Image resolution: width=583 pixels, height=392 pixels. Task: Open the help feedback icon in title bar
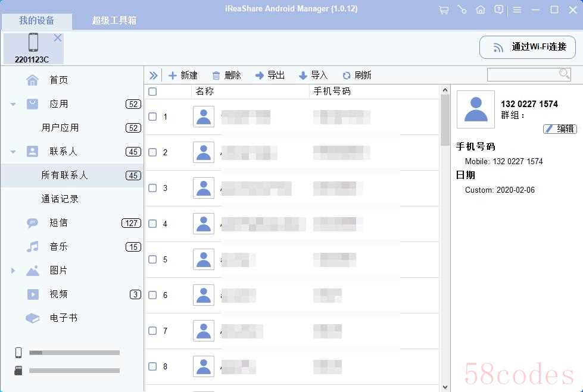pyautogui.click(x=498, y=10)
